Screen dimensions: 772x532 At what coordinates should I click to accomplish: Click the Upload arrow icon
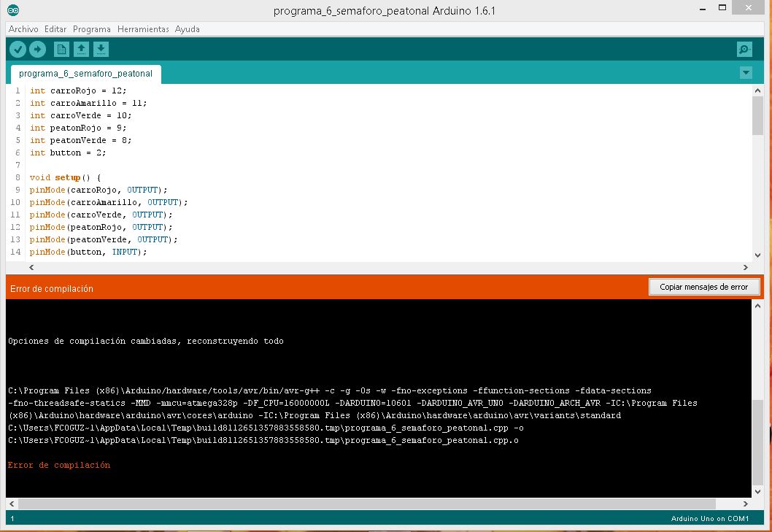click(x=37, y=49)
